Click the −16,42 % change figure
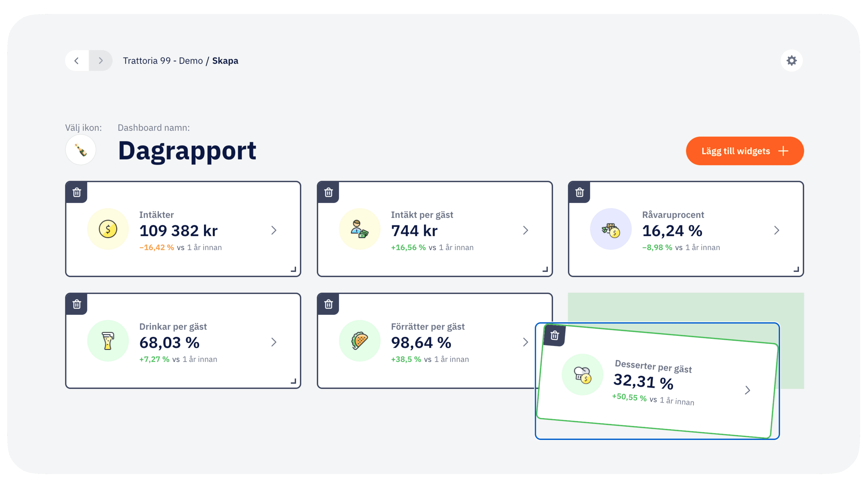The height and width of the screenshot is (488, 868). click(x=157, y=247)
